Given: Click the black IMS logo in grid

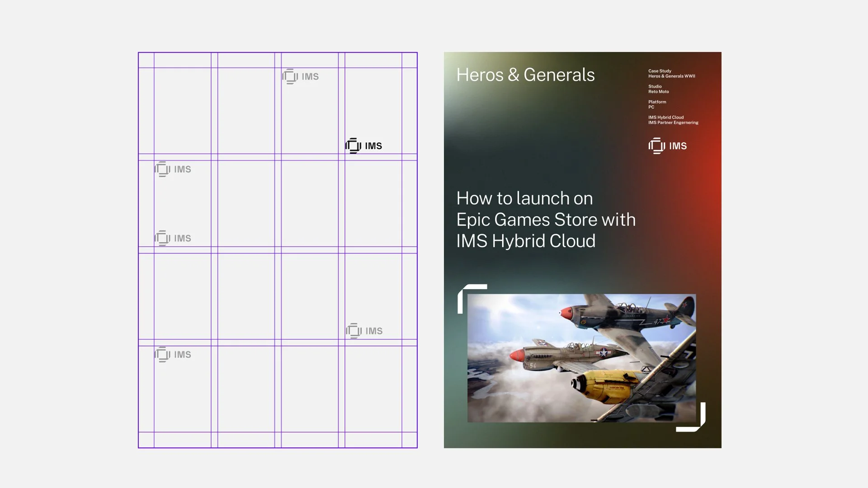Looking at the screenshot, I should click(x=364, y=146).
